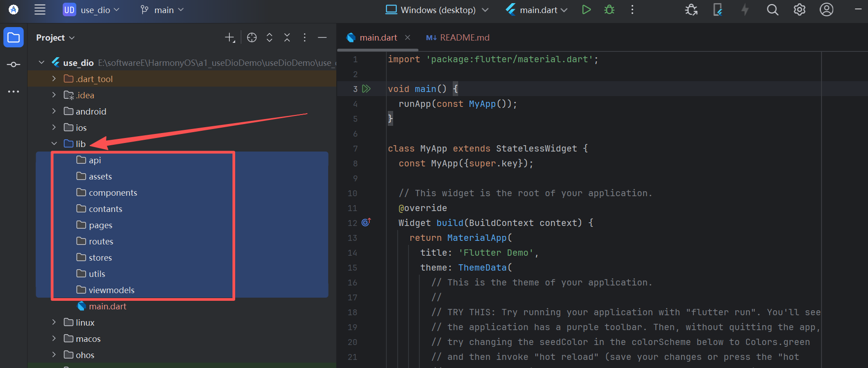Open Project view dropdown
This screenshot has width=868, height=368.
tap(55, 38)
